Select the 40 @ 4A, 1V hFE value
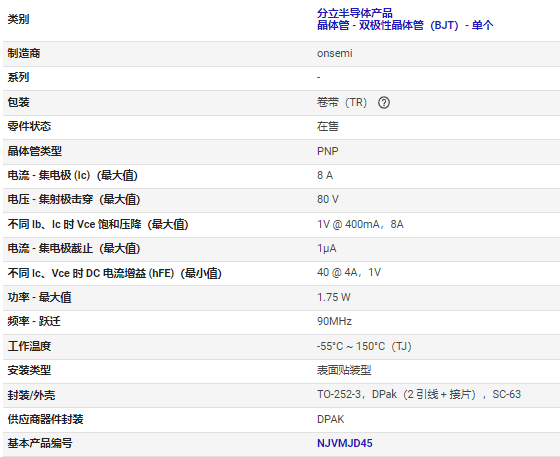Viewport: 560px width, 457px height. [x=349, y=273]
